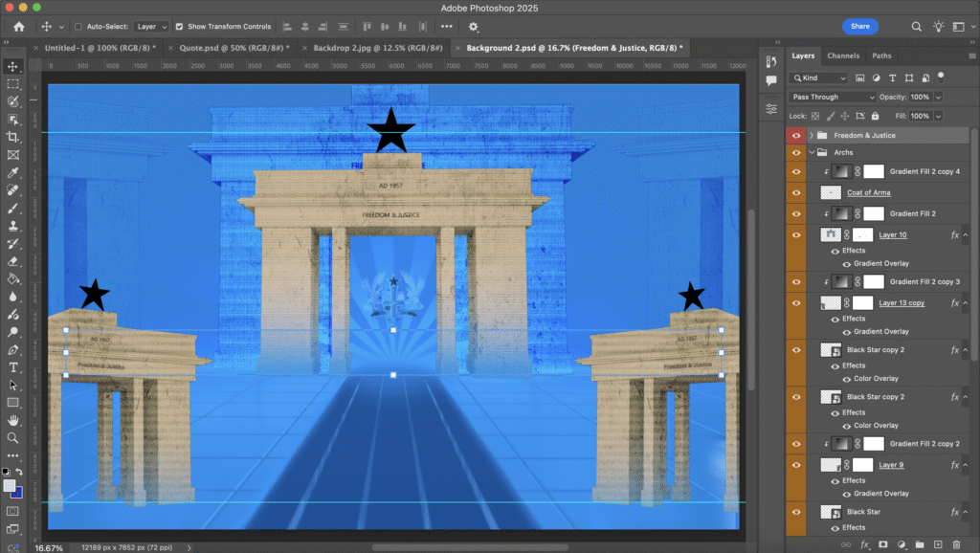Select the Rectangle shape tool
Image resolution: width=980 pixels, height=553 pixels.
pyautogui.click(x=12, y=403)
